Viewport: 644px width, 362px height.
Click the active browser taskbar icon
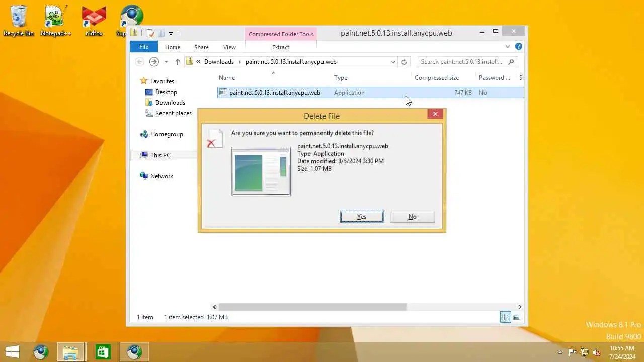(x=134, y=352)
